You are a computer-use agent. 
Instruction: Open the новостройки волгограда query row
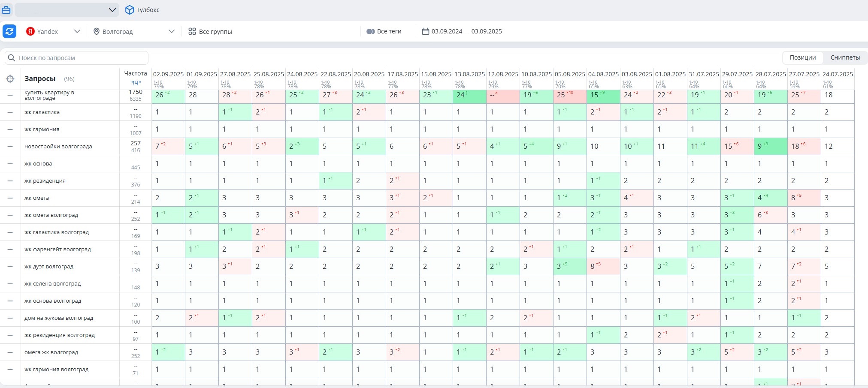point(58,147)
